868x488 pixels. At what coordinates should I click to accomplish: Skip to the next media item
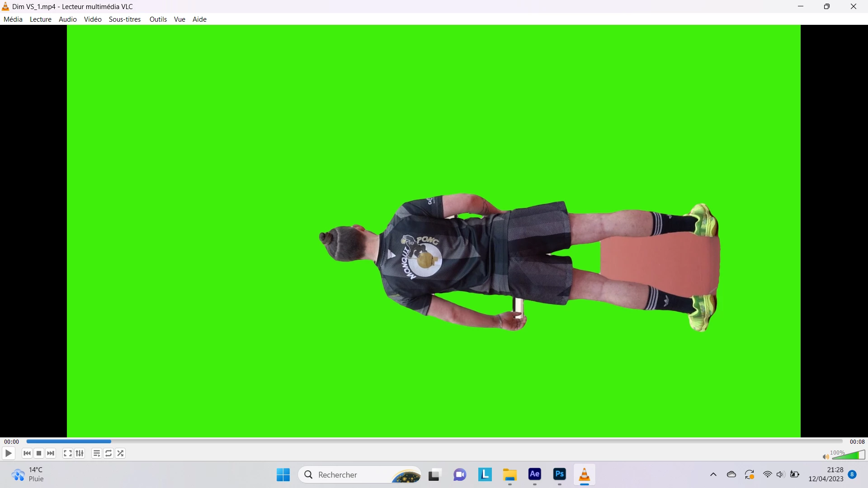(x=51, y=453)
